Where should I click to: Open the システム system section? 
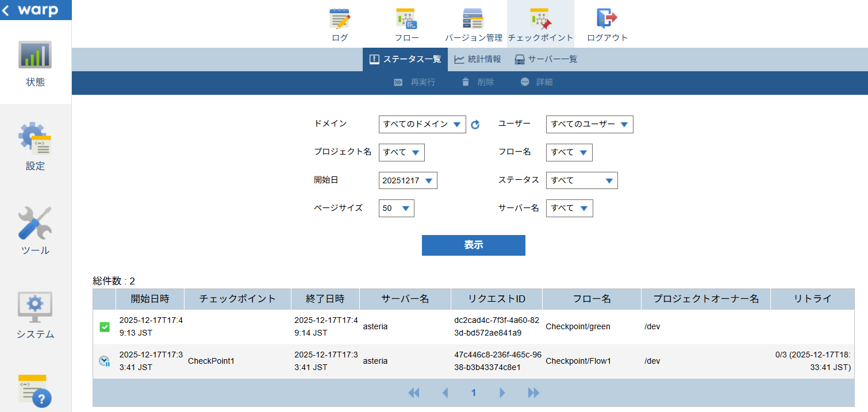35,314
